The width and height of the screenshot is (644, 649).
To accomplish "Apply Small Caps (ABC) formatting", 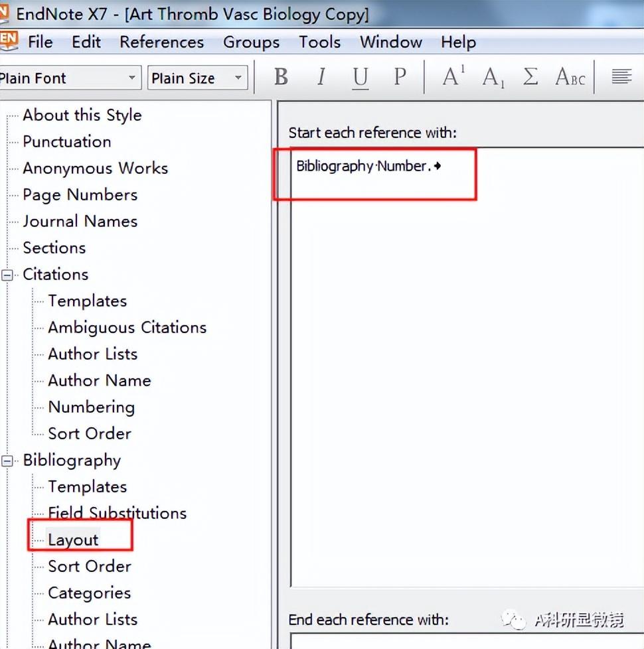I will pyautogui.click(x=570, y=77).
